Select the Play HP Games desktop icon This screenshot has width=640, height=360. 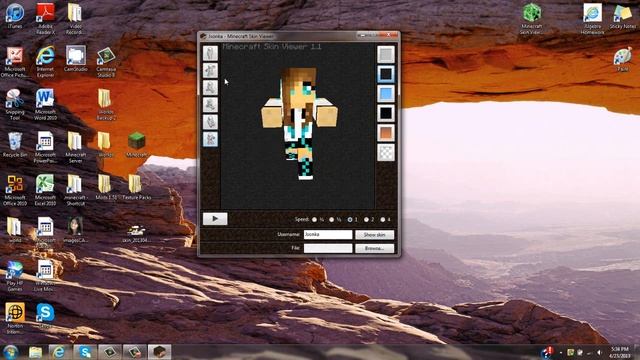[x=15, y=276]
